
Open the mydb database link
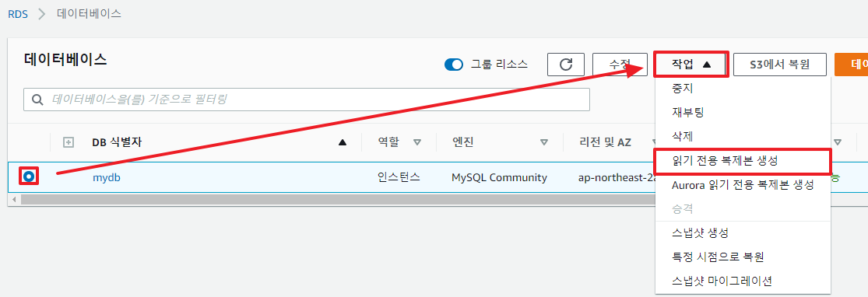pyautogui.click(x=107, y=177)
